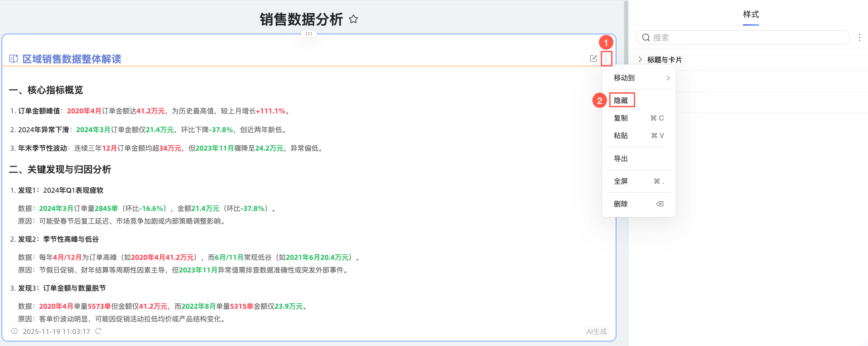Click the AI生成 badge
868x346 pixels.
tap(596, 331)
